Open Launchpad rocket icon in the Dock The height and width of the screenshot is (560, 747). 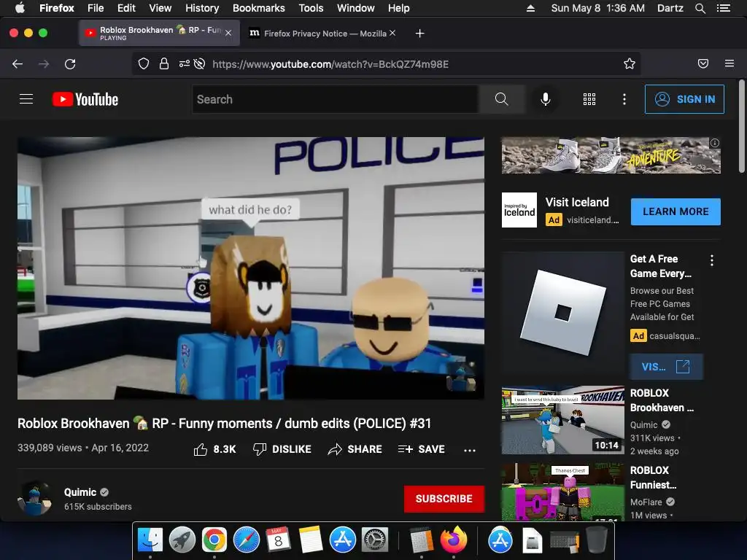pyautogui.click(x=182, y=540)
